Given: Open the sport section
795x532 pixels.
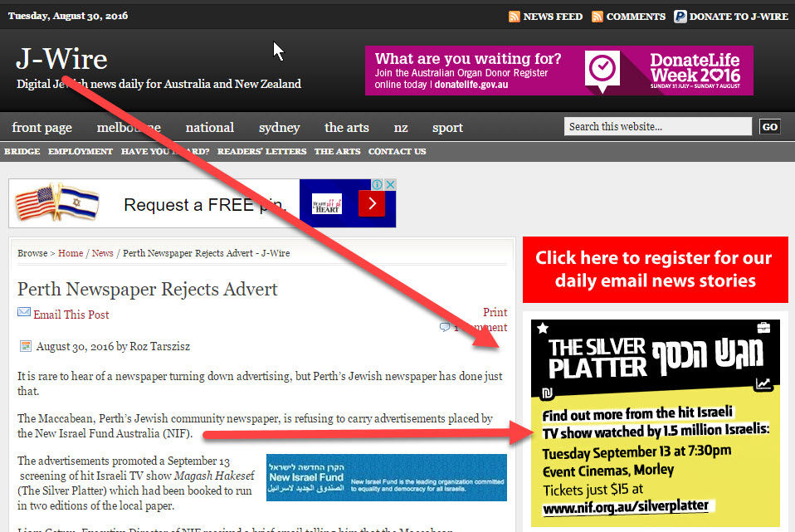Looking at the screenshot, I should click(x=447, y=127).
